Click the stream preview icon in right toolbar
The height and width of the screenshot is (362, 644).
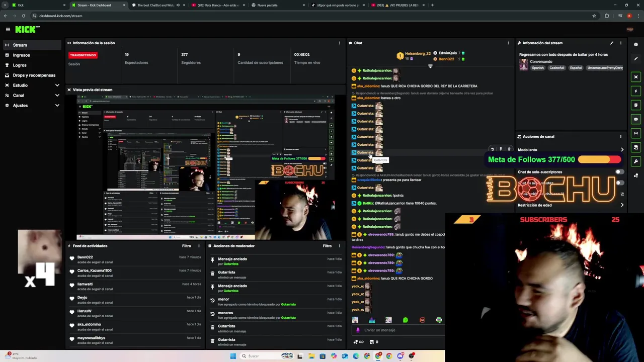point(636,77)
